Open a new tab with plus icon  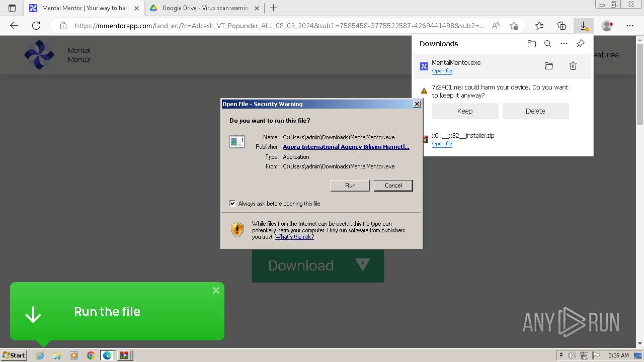pyautogui.click(x=273, y=8)
